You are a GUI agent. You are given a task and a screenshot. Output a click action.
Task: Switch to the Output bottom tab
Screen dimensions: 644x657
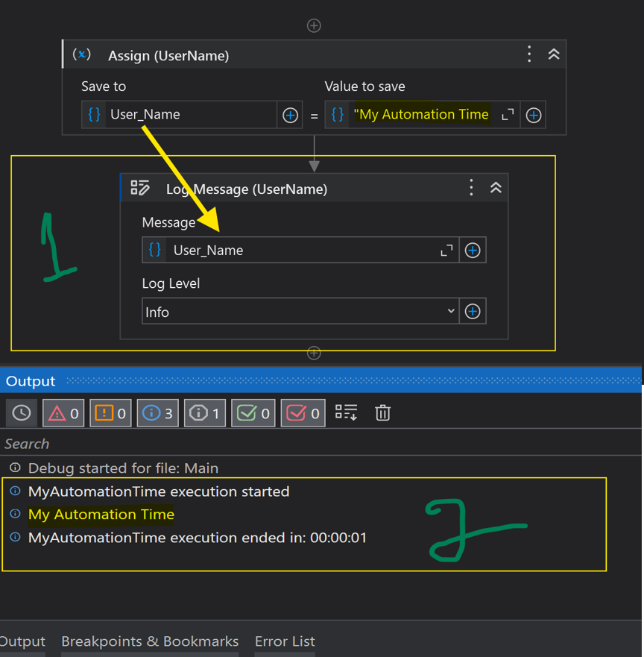pos(22,641)
